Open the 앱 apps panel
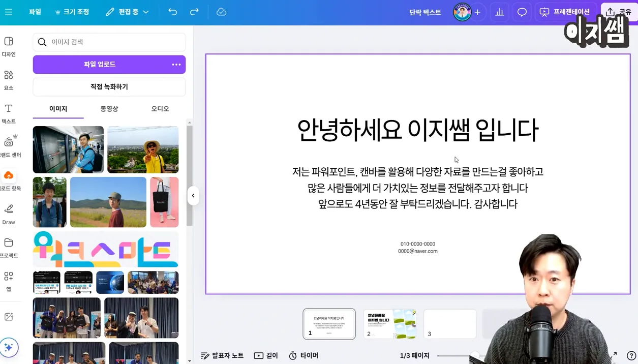The height and width of the screenshot is (364, 638). 9,281
